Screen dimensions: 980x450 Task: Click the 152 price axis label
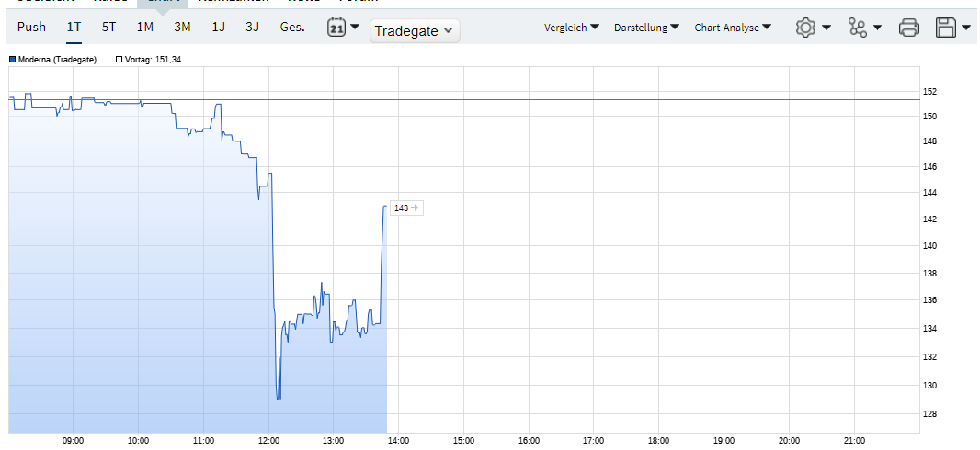click(x=930, y=92)
